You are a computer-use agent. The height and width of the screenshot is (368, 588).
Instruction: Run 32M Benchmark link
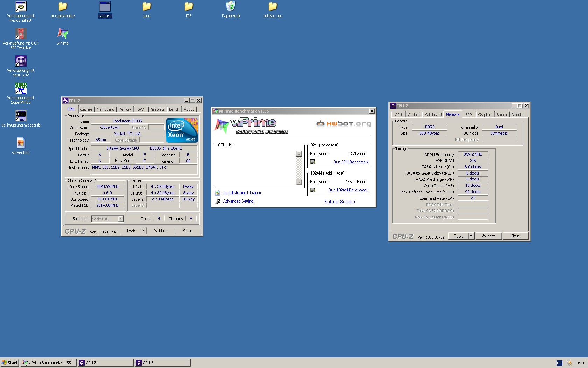(351, 162)
